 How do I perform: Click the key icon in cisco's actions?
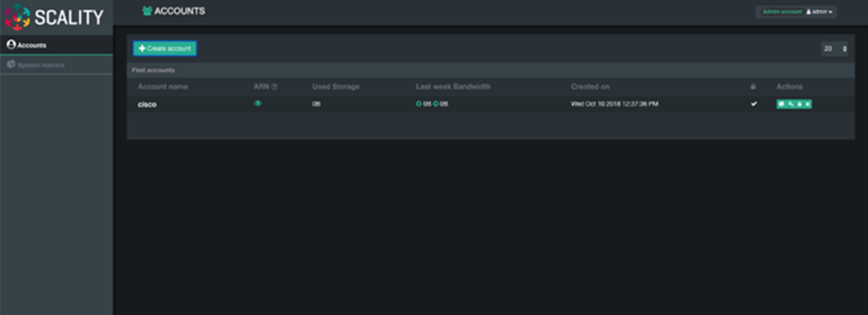(x=790, y=104)
